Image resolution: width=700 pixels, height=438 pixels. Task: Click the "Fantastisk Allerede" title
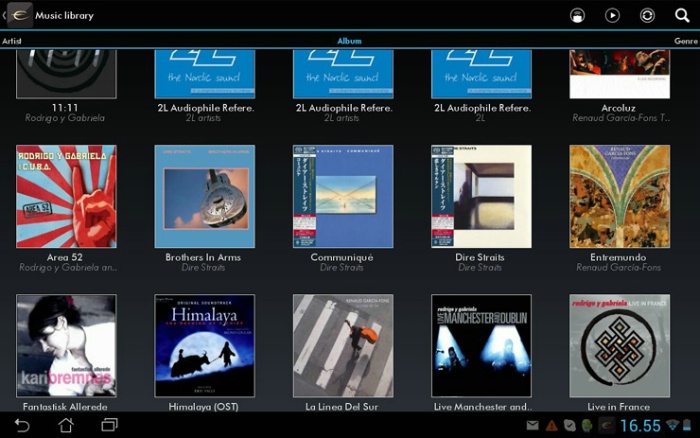(x=65, y=407)
